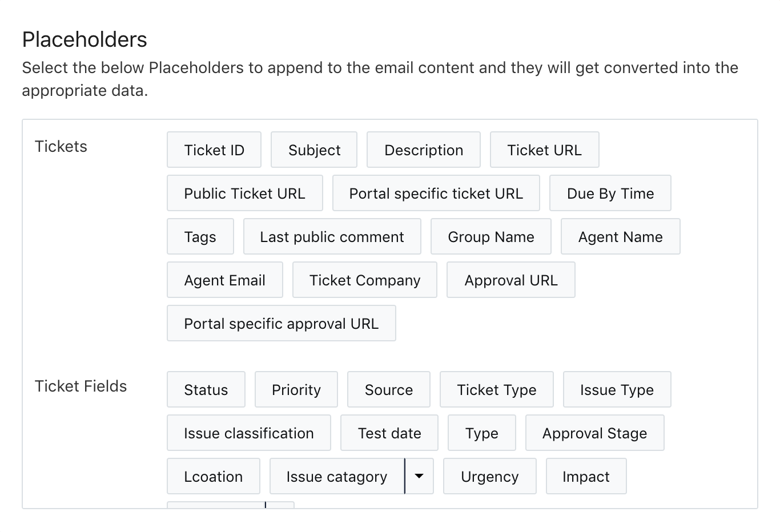
Task: Insert the Ticket URL placeholder
Action: point(545,150)
